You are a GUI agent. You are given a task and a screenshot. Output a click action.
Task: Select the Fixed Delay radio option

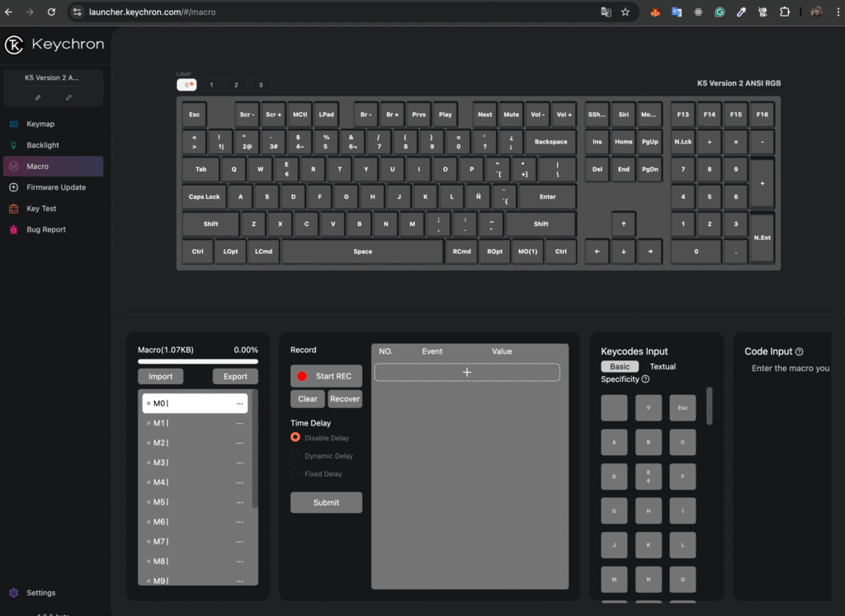295,473
